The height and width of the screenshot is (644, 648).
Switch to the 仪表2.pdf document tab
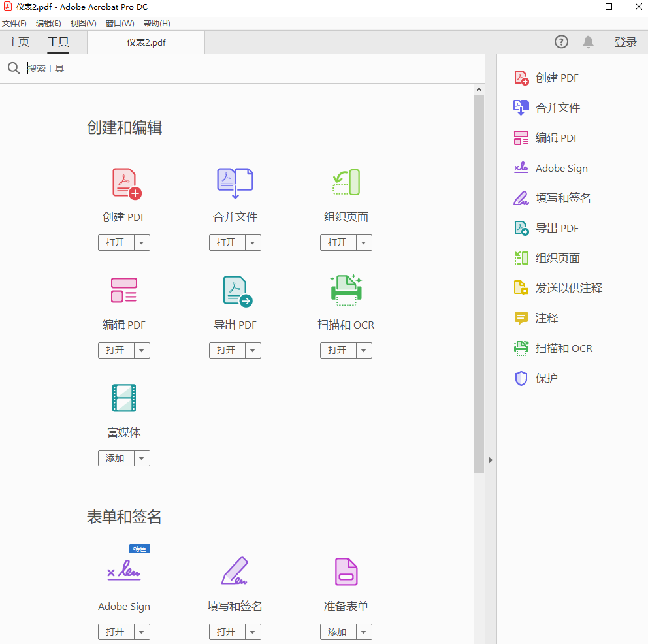[x=146, y=42]
